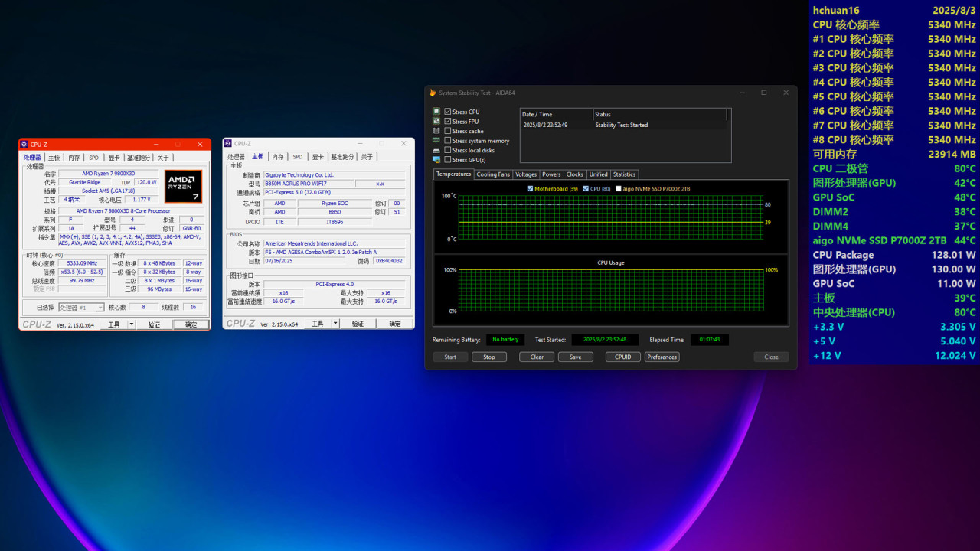Stop the running stability test
The height and width of the screenshot is (551, 980).
point(488,357)
